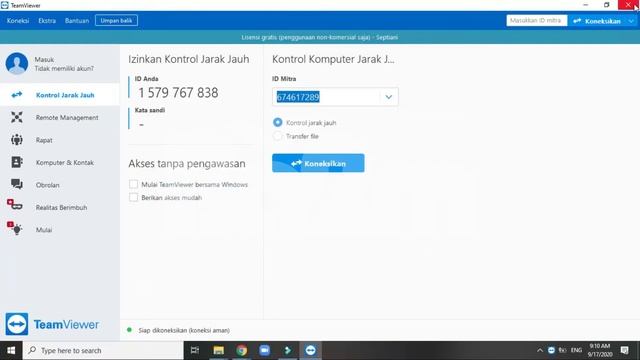
Task: Open the Obrolan chat section
Action: pyautogui.click(x=60, y=185)
